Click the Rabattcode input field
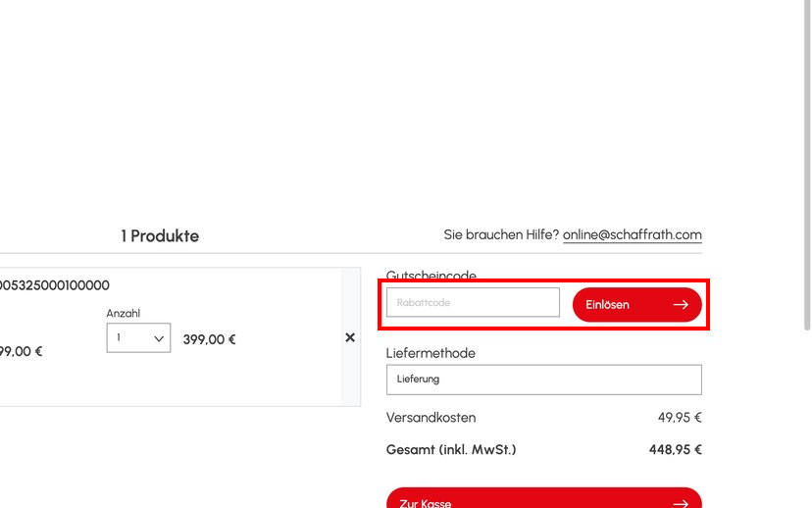 coord(473,302)
